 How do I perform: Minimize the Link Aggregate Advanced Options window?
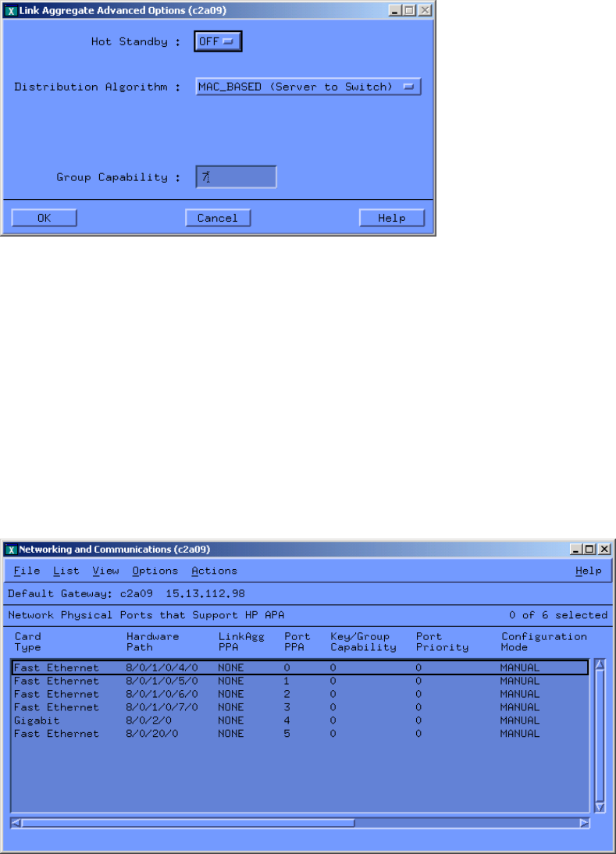coord(396,10)
